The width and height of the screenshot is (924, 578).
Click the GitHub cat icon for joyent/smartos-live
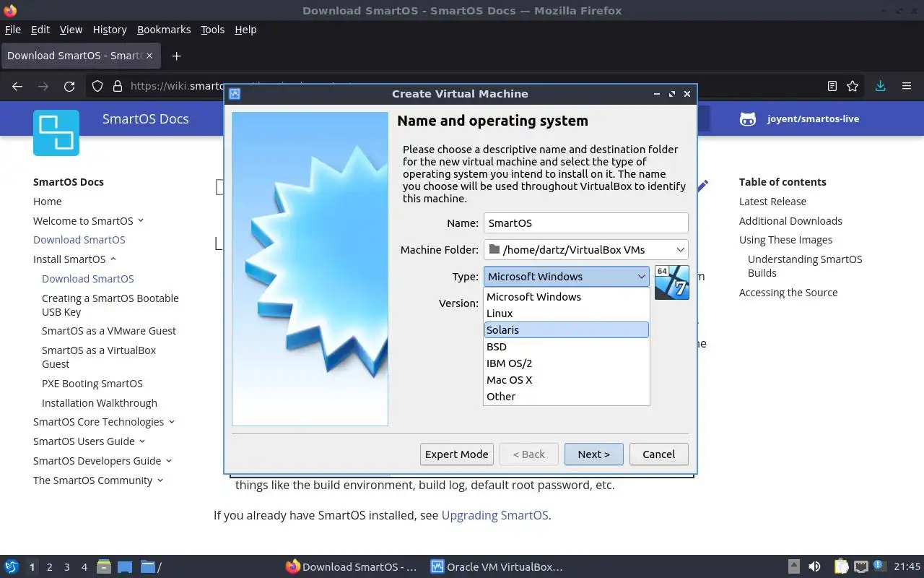[748, 119]
